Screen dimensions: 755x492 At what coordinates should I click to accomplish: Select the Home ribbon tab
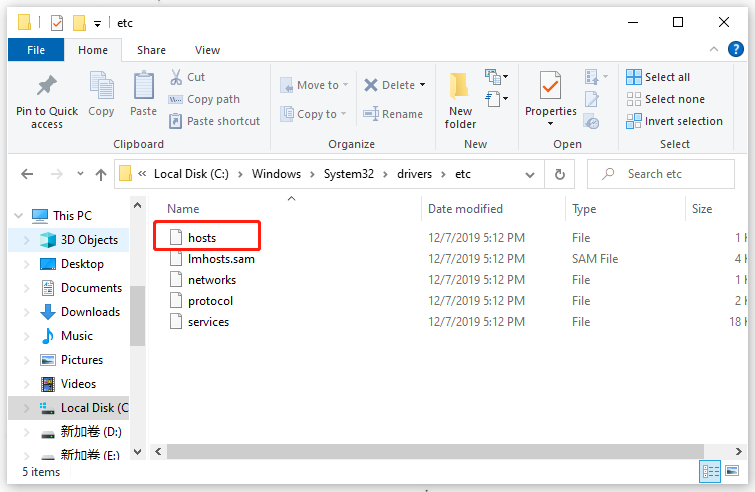tap(93, 50)
